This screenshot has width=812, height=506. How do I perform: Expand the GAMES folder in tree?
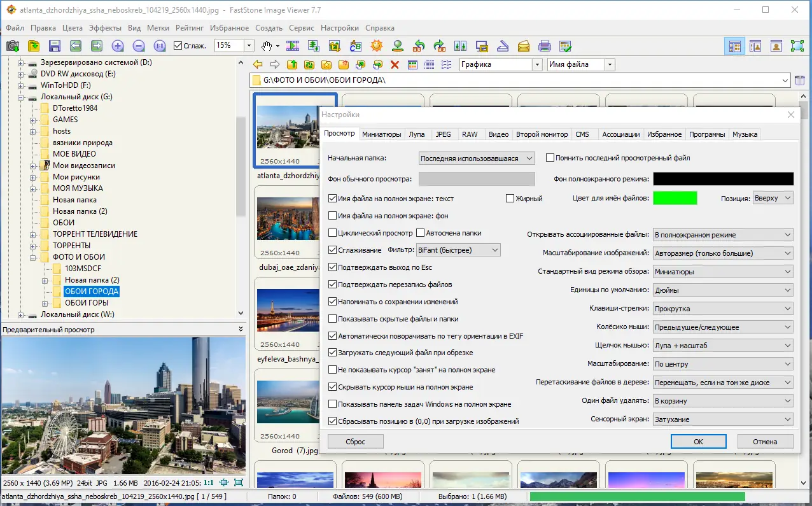[33, 120]
